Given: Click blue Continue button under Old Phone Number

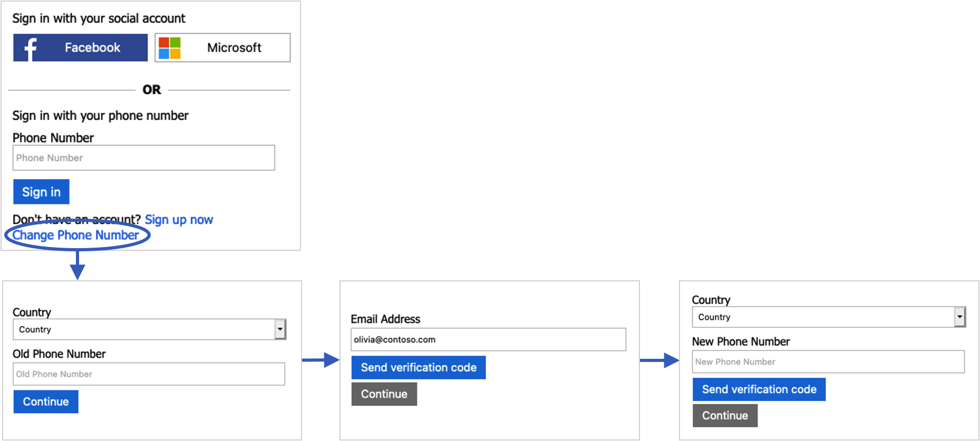Looking at the screenshot, I should pyautogui.click(x=46, y=401).
